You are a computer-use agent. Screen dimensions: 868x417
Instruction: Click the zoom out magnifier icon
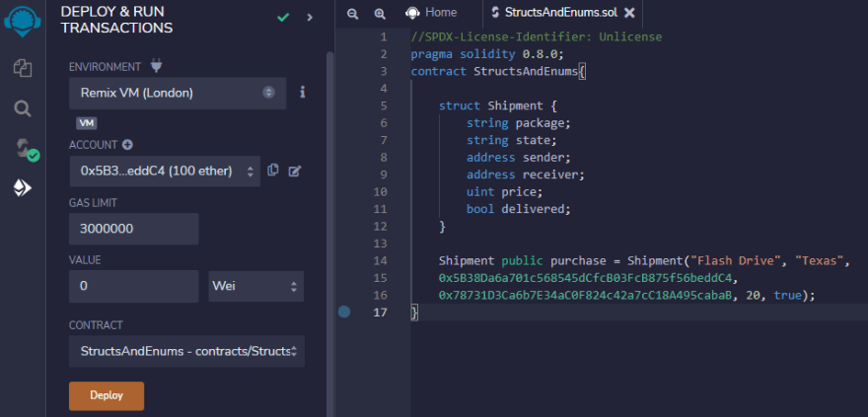pos(352,13)
